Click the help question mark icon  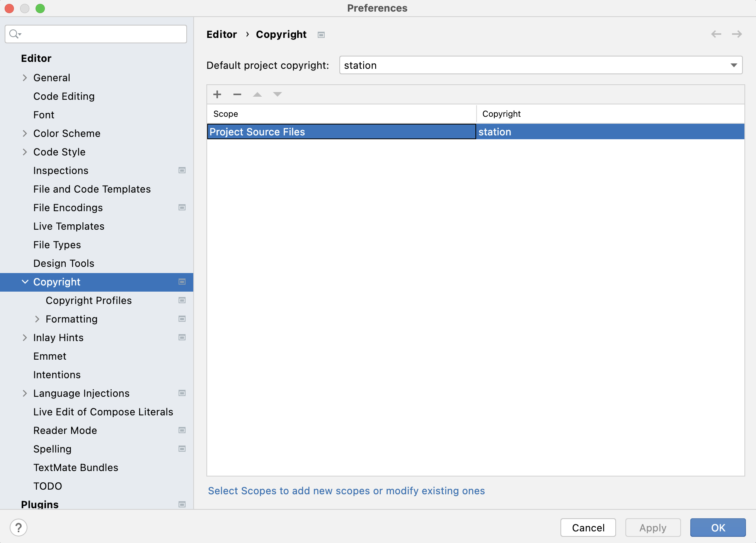[19, 528]
